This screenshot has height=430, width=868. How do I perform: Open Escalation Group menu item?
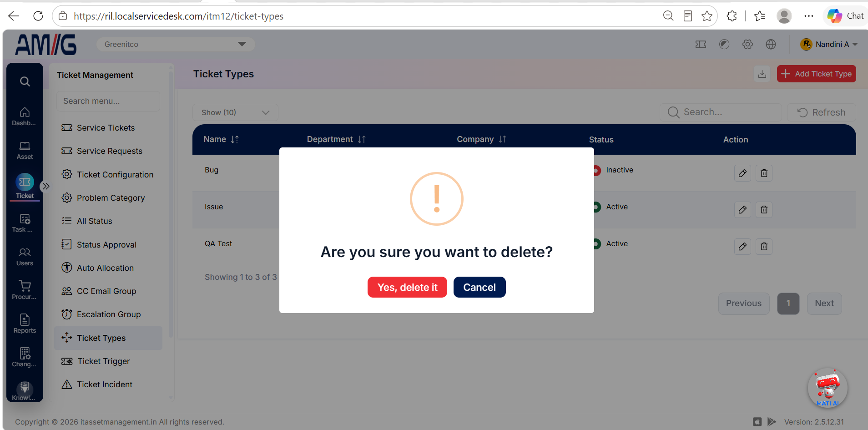point(108,314)
